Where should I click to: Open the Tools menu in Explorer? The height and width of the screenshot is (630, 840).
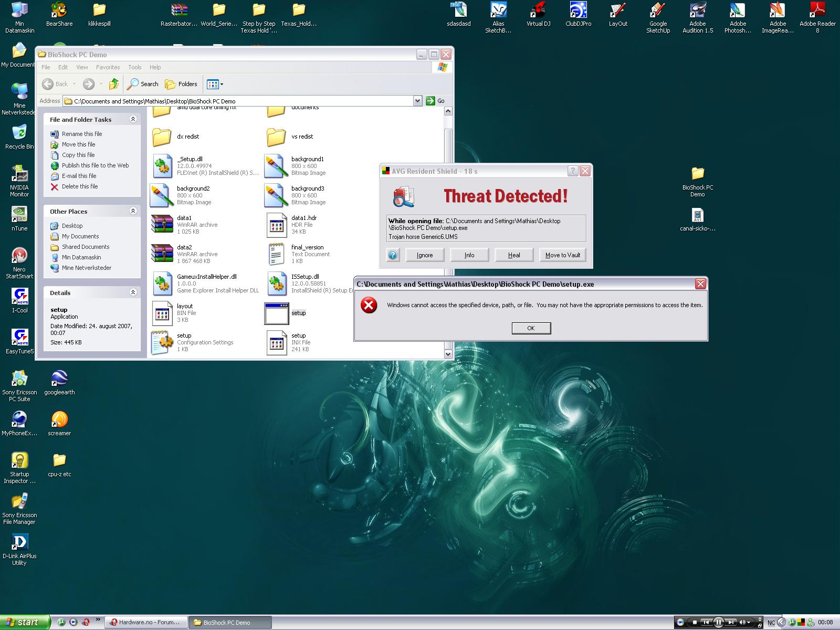135,67
